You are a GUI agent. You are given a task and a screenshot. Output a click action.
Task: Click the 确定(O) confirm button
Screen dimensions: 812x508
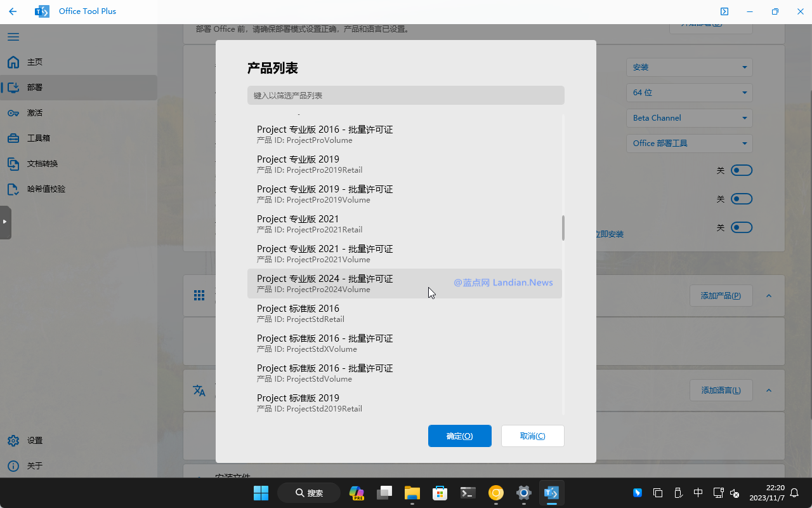pos(459,436)
